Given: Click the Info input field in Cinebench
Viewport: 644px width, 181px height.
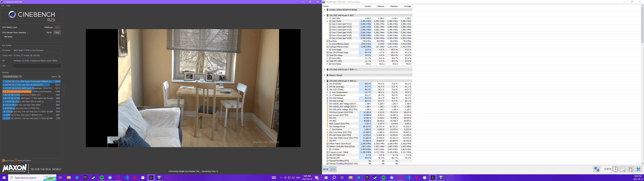Looking at the screenshot, I should point(37,66).
